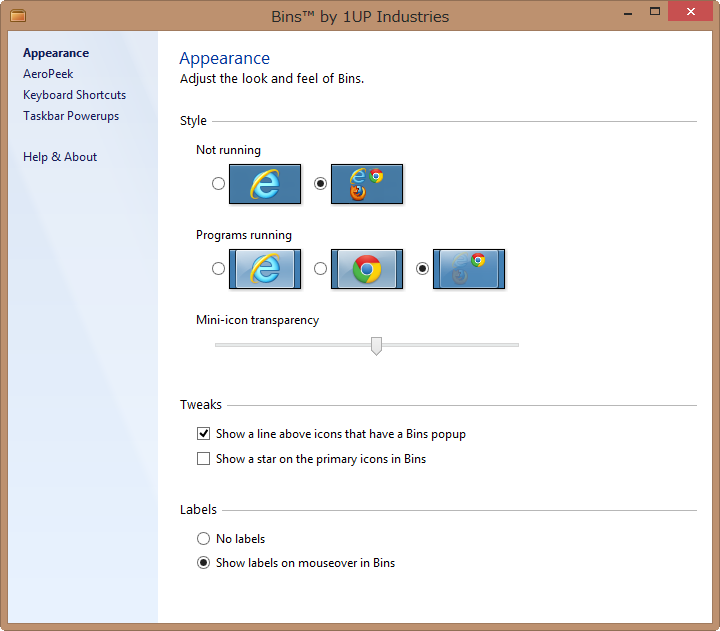Enable Show a star on primary icons
Screen dimensions: 720x631
(x=203, y=459)
